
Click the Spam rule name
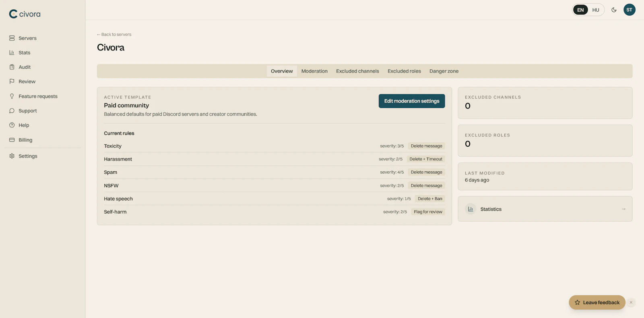point(111,172)
